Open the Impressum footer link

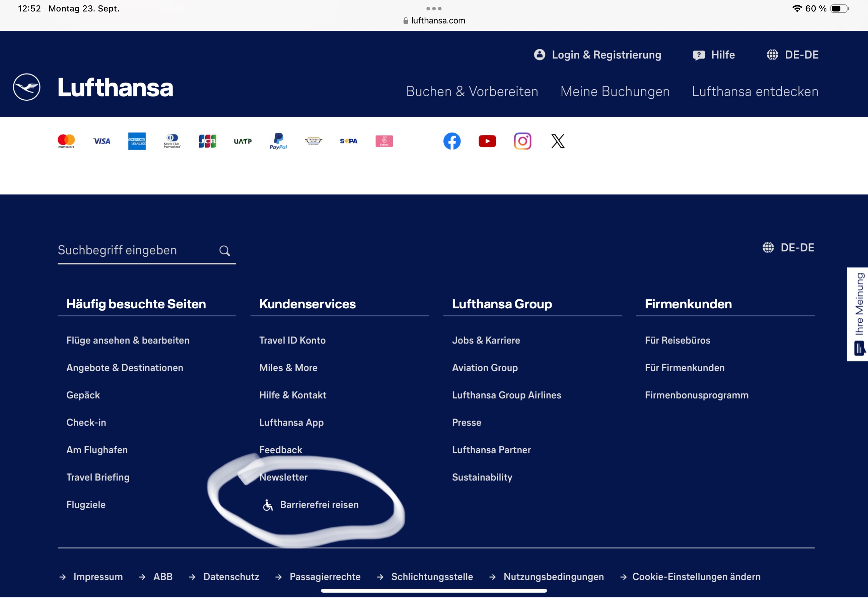[x=98, y=576]
